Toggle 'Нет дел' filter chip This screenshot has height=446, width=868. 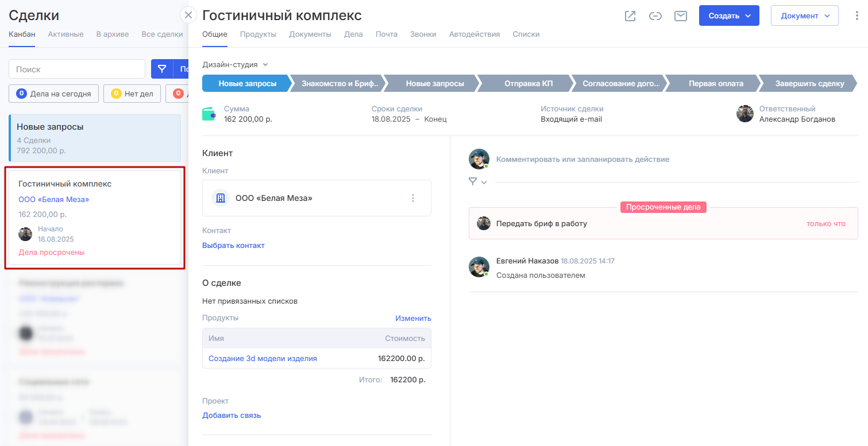[132, 94]
